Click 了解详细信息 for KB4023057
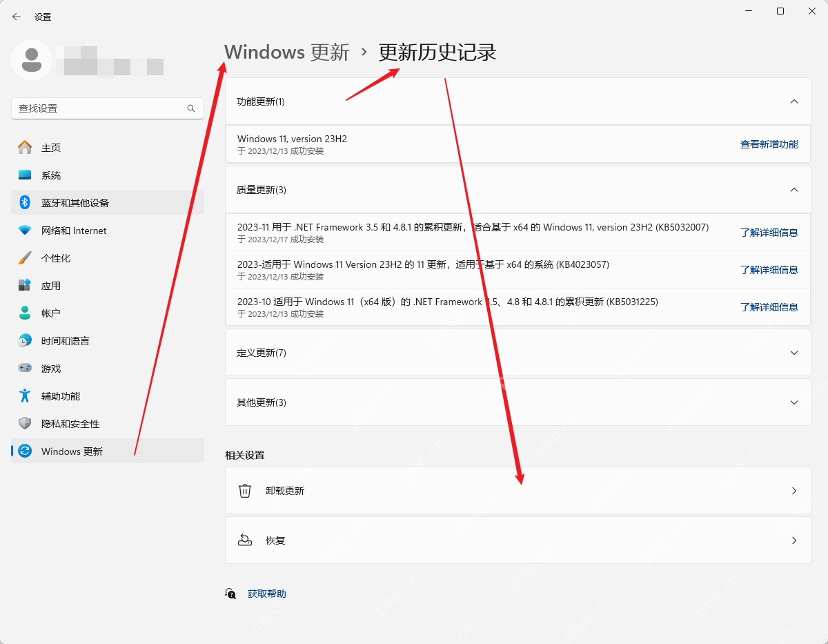The width and height of the screenshot is (828, 644). (769, 270)
